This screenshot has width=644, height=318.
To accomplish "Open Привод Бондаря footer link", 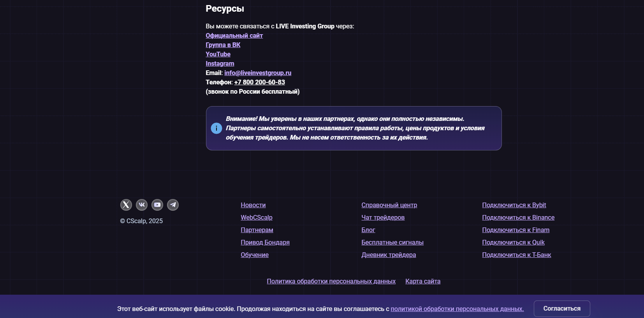I will pos(265,243).
